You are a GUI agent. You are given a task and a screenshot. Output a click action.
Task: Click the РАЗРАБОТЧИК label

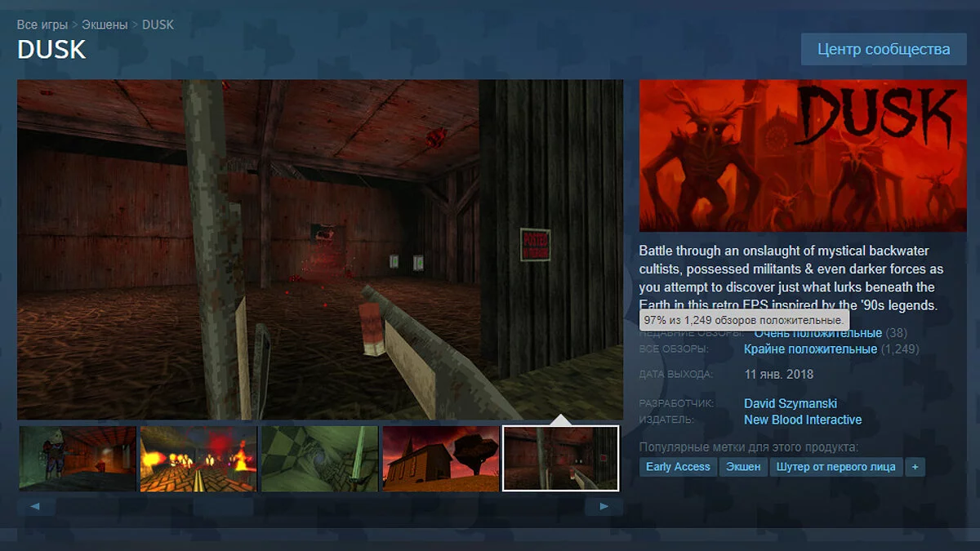(677, 403)
